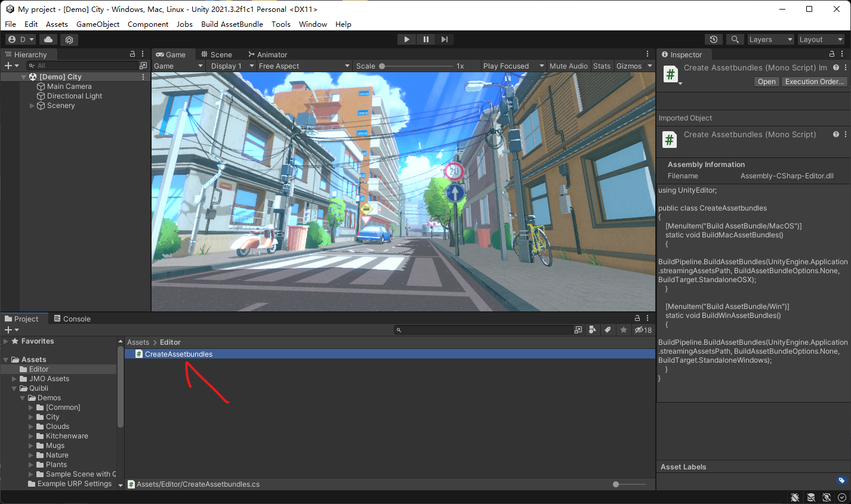This screenshot has height=504, width=851.
Task: Open the Cloud services icon
Action: point(48,39)
